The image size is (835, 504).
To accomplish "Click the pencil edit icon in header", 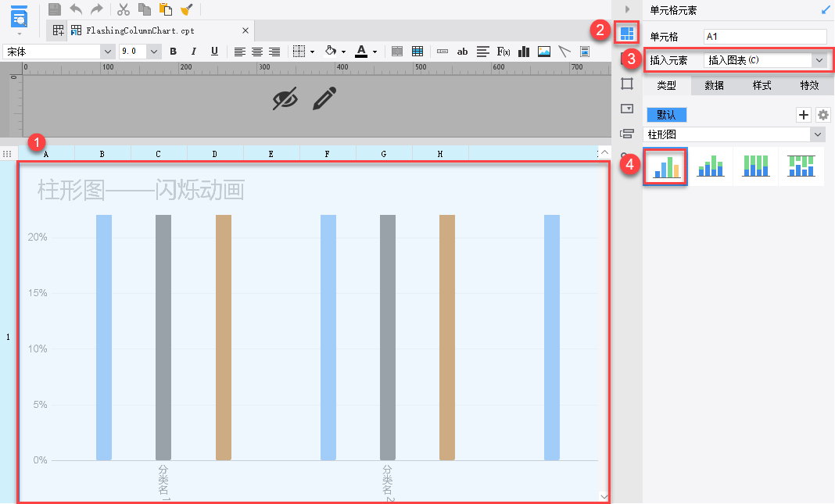I will click(324, 98).
